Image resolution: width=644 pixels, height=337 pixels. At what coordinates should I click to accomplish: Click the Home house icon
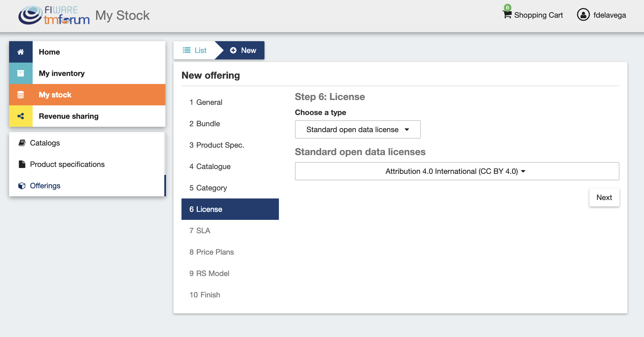pyautogui.click(x=21, y=52)
